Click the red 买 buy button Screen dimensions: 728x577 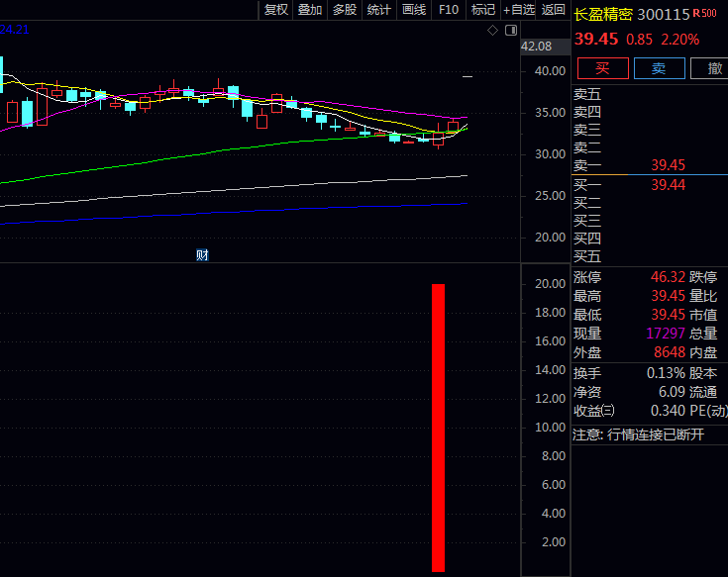[x=602, y=68]
